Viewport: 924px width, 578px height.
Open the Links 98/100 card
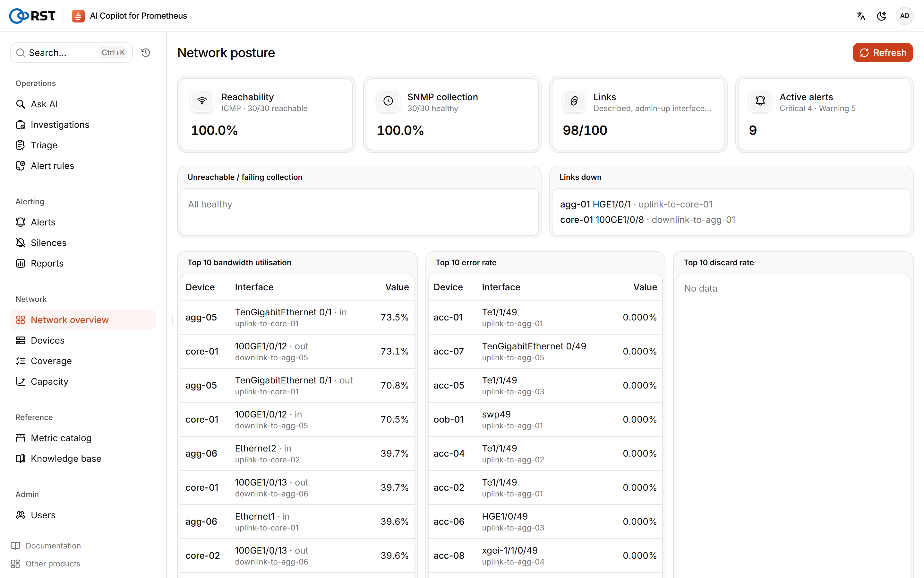(x=638, y=114)
